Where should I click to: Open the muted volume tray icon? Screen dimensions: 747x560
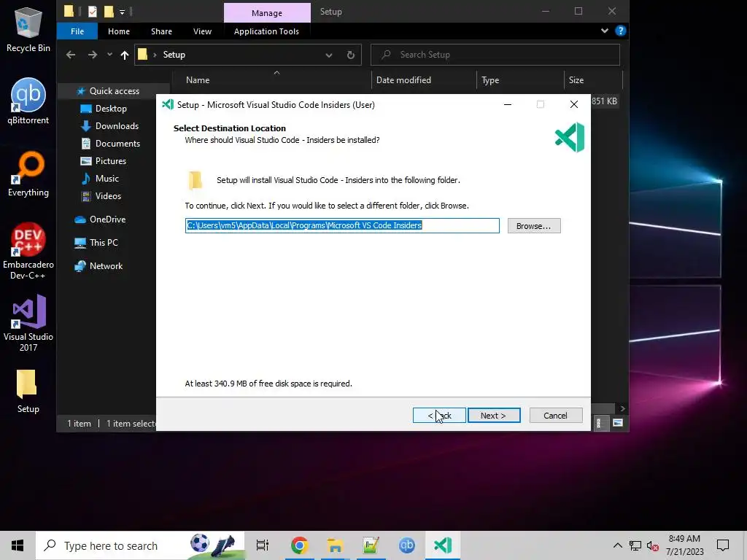click(x=653, y=545)
